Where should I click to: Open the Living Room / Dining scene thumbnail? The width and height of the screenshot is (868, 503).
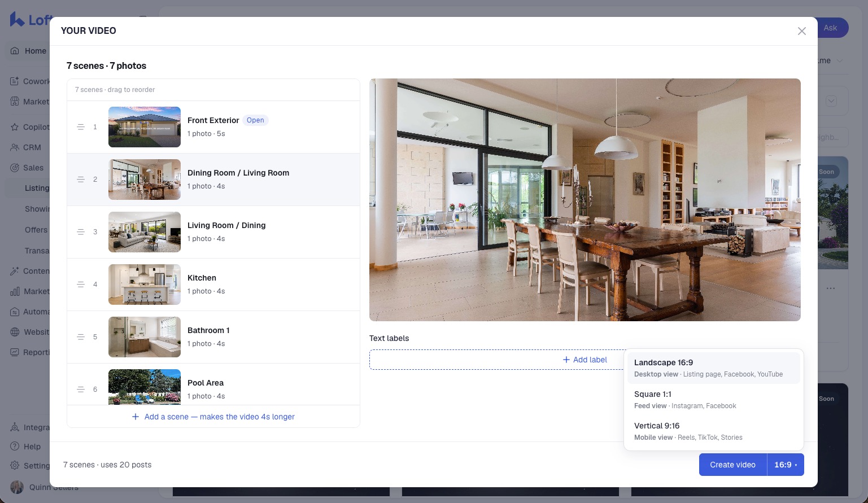pyautogui.click(x=145, y=232)
